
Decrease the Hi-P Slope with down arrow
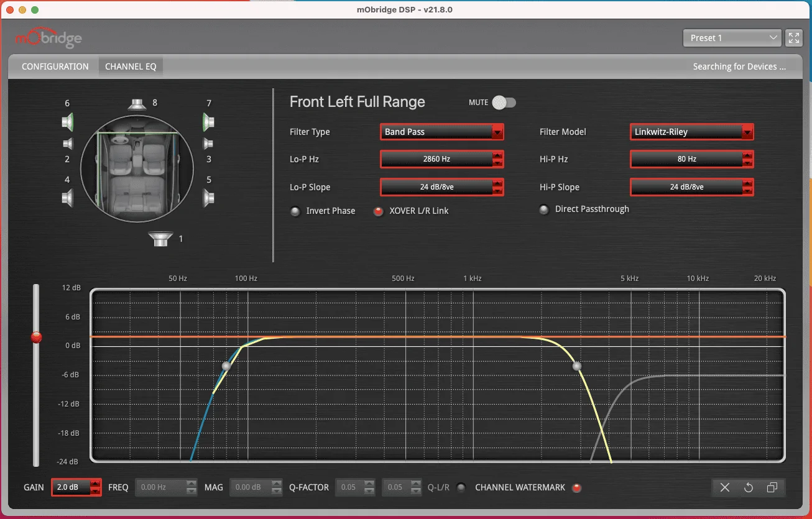tap(747, 191)
